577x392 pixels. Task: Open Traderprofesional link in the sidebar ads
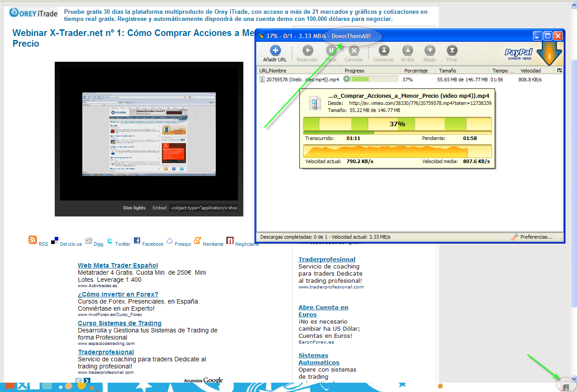pos(327,259)
